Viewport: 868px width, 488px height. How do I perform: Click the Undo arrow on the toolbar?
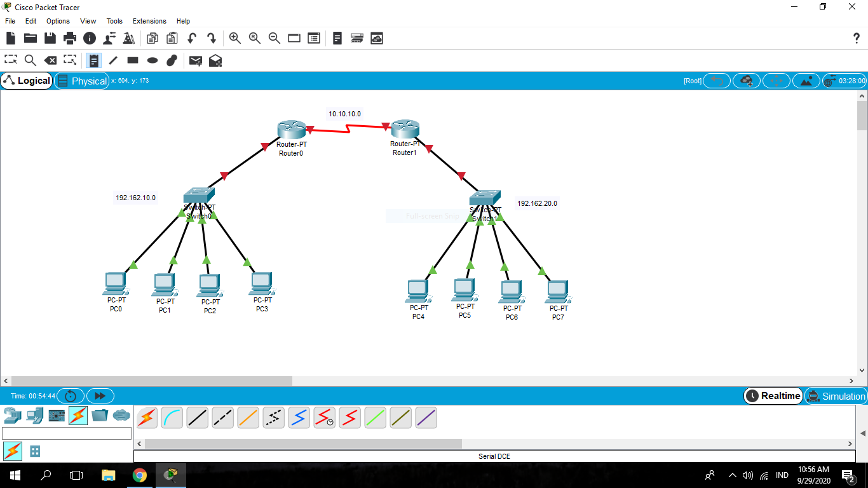point(191,38)
